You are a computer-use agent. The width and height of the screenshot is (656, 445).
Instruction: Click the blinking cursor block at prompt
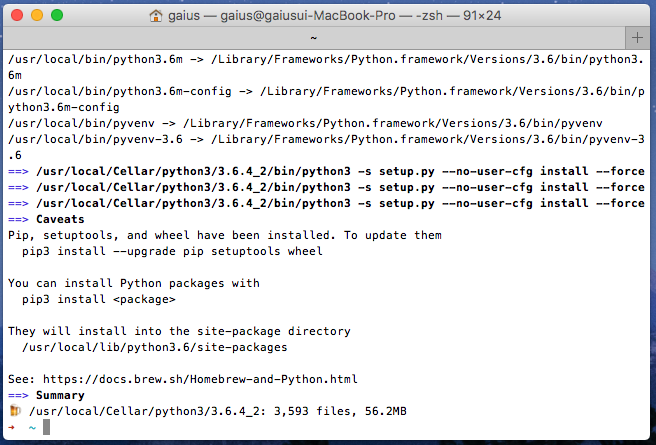tap(45, 427)
